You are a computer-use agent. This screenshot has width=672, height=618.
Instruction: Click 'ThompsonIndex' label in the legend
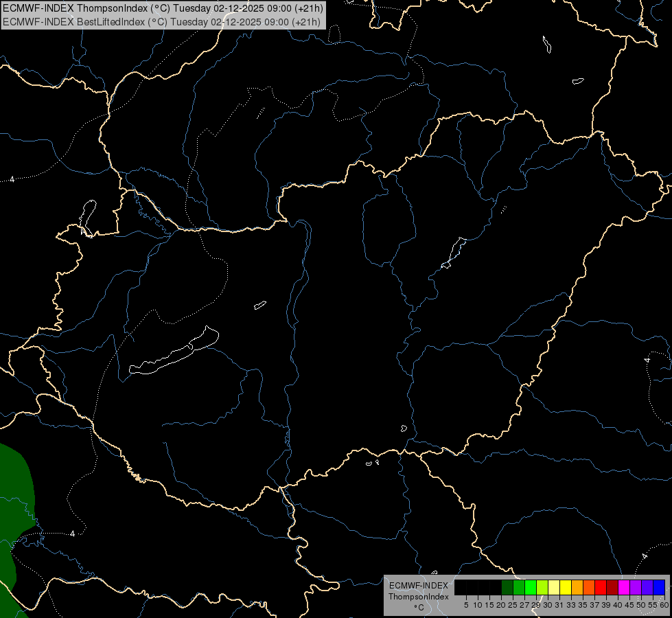(x=419, y=597)
